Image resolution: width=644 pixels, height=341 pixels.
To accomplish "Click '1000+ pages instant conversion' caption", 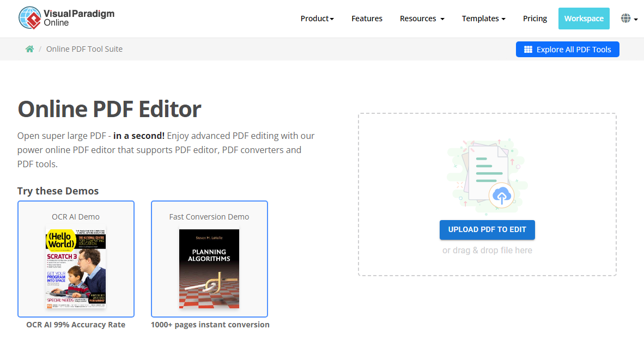I will tap(210, 325).
